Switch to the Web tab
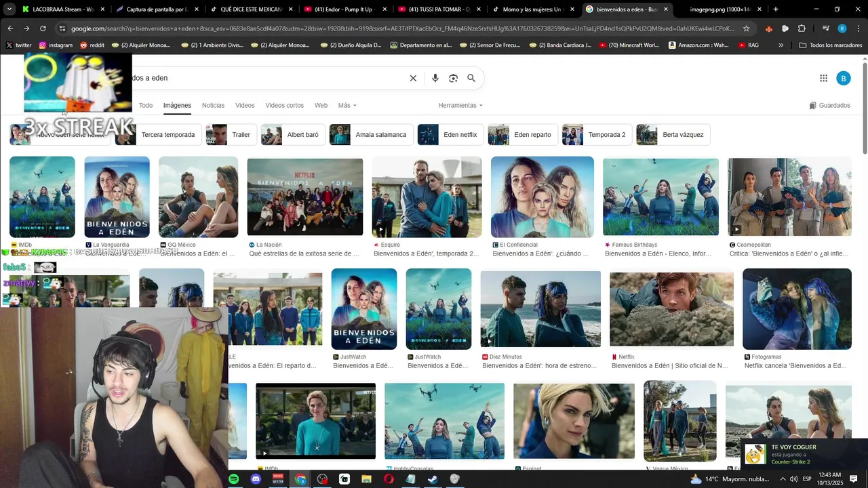Screen dimensions: 868x488 tap(321, 106)
